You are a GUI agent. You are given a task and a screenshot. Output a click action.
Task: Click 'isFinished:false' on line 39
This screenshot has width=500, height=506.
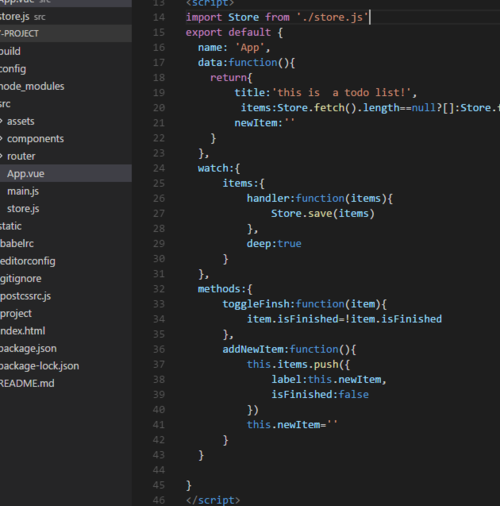point(320,394)
